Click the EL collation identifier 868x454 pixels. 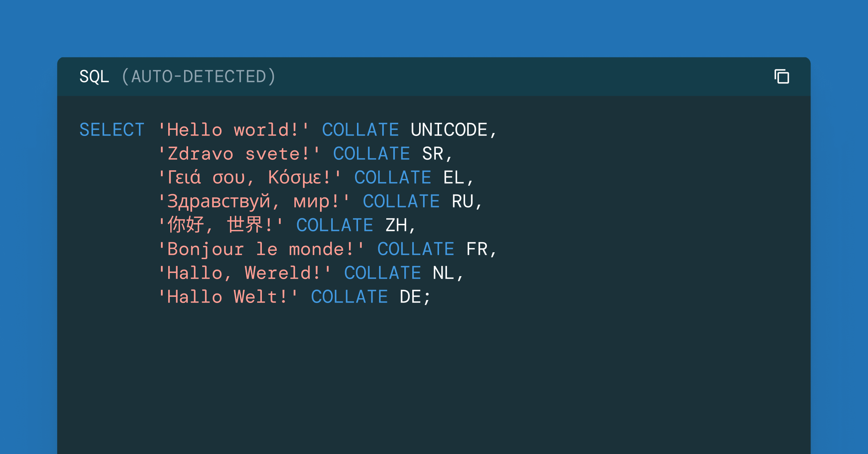[454, 177]
